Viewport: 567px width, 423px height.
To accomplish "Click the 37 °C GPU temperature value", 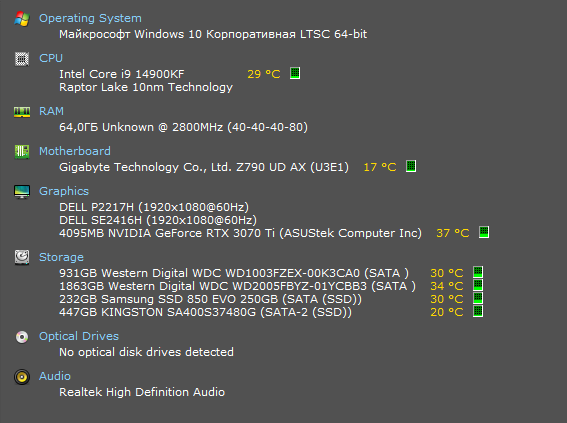I will point(453,233).
